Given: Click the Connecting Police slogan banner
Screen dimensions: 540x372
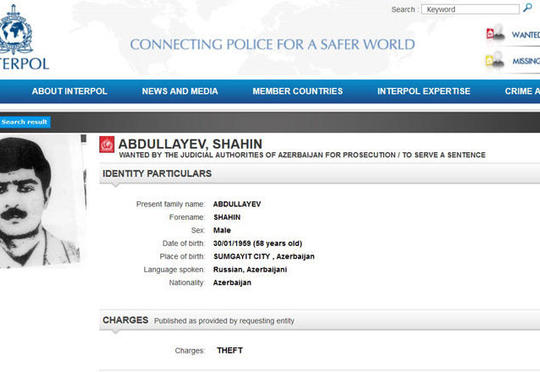Looking at the screenshot, I should tap(272, 44).
